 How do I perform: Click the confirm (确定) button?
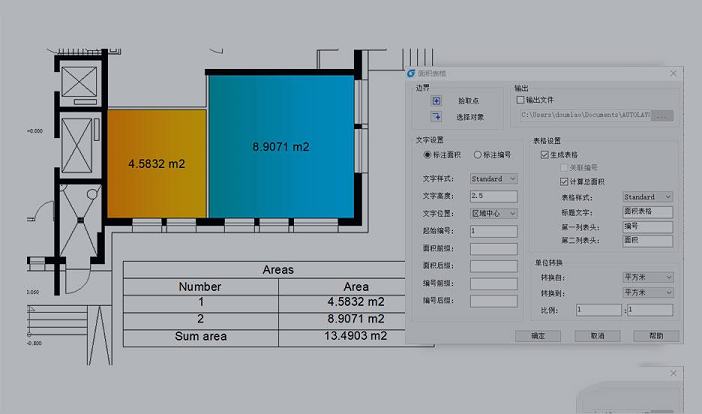(x=538, y=336)
